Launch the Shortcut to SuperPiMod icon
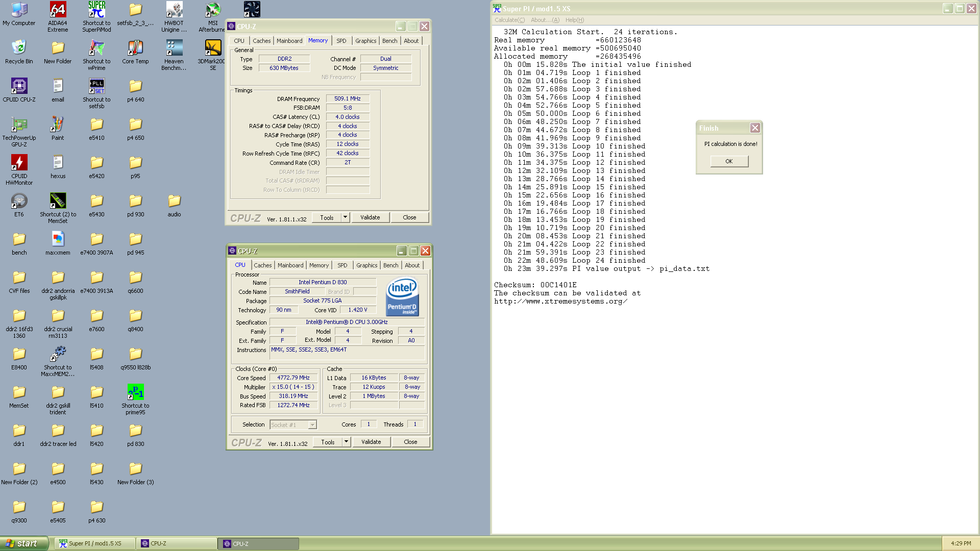 96,17
